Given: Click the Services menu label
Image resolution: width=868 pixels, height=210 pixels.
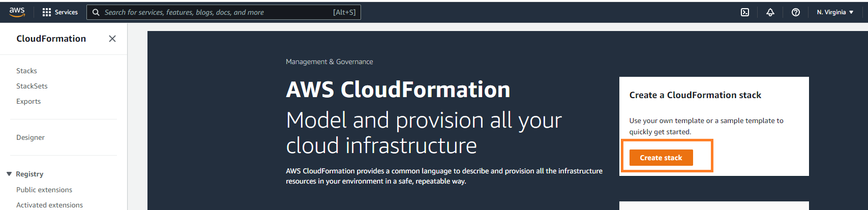Looking at the screenshot, I should click(66, 12).
